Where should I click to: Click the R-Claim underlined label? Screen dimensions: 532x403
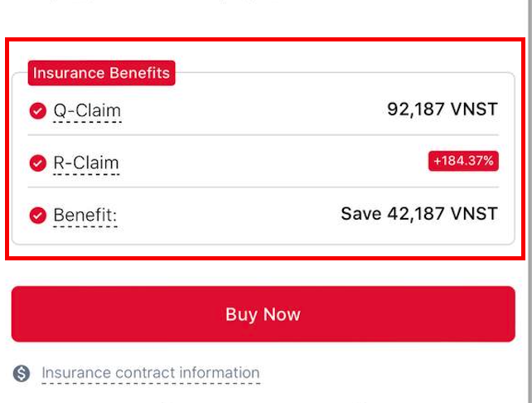point(86,163)
